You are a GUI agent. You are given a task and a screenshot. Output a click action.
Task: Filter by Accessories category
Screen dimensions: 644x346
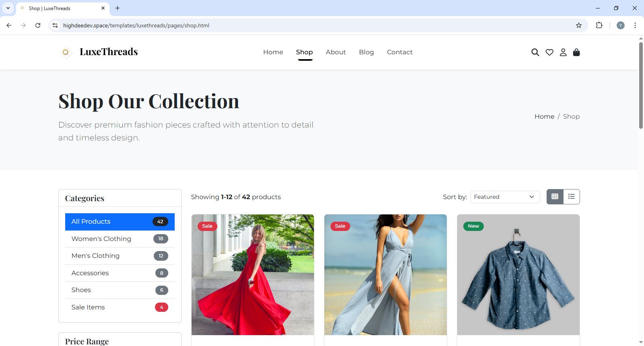120,273
